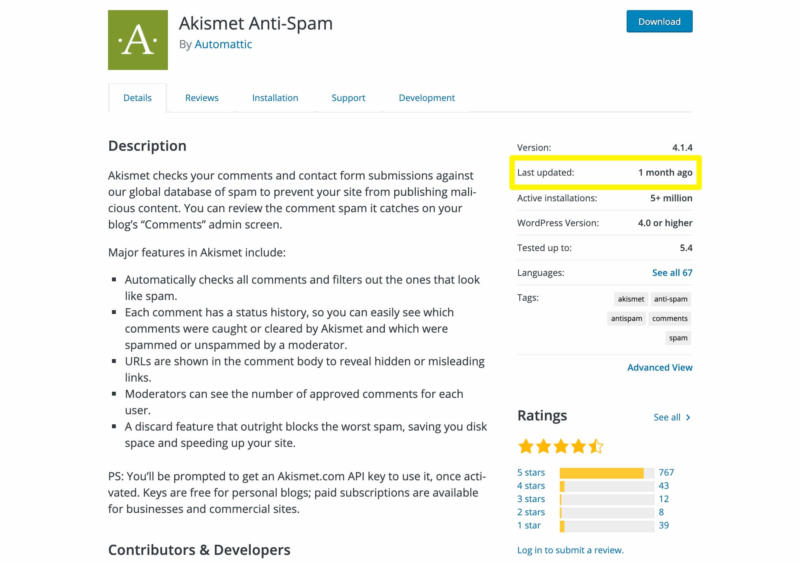
Task: Open the comments tag
Action: point(670,319)
